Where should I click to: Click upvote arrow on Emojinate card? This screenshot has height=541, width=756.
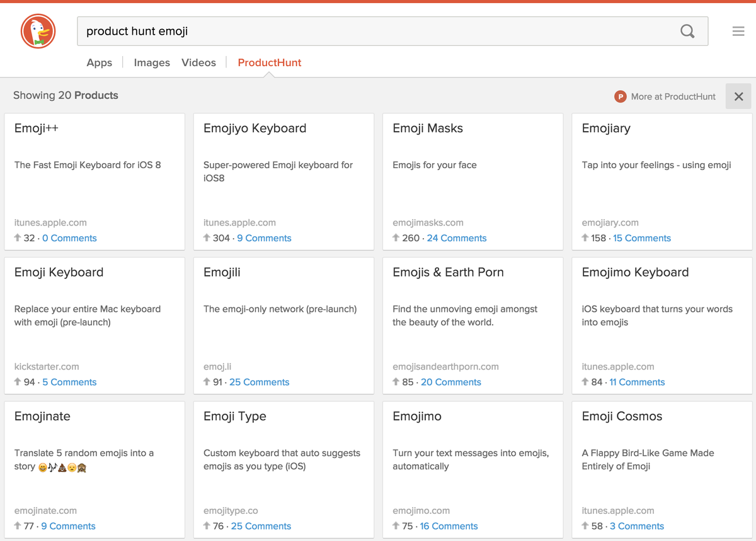click(18, 527)
